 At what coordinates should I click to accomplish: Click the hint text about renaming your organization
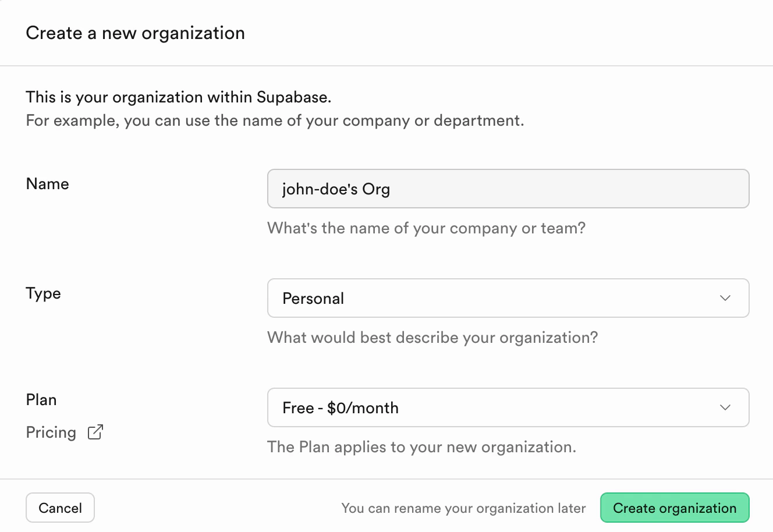(464, 508)
